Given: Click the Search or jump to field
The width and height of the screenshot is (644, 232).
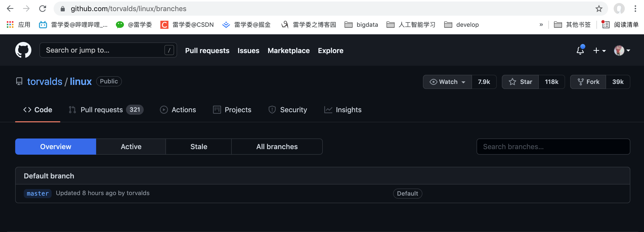Looking at the screenshot, I should pyautogui.click(x=108, y=50).
